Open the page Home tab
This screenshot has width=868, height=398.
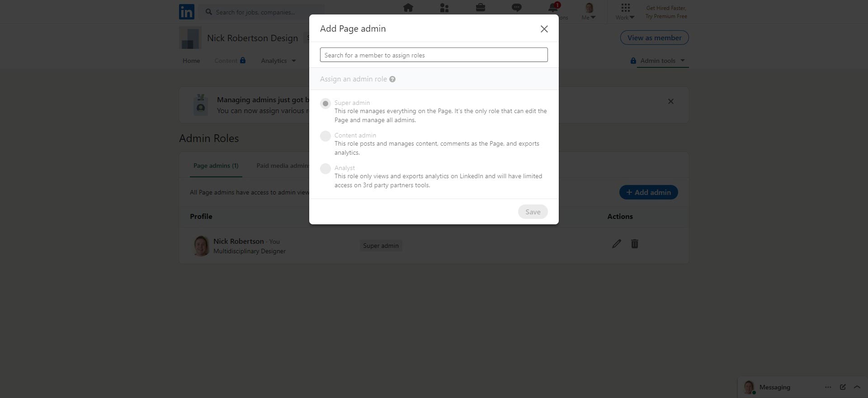191,61
